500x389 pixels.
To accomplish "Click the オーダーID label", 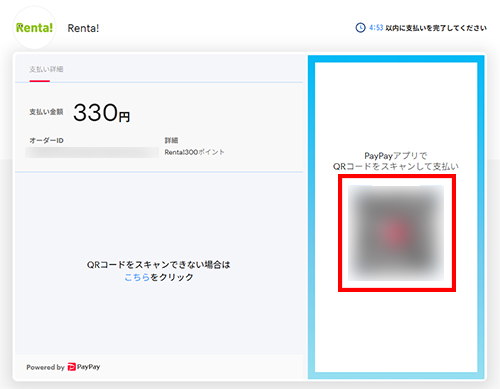I will [x=46, y=140].
